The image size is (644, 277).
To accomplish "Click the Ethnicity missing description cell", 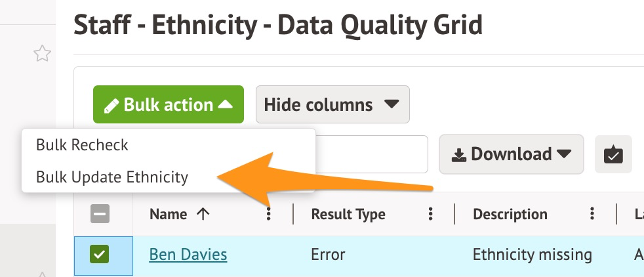I will click(x=532, y=254).
